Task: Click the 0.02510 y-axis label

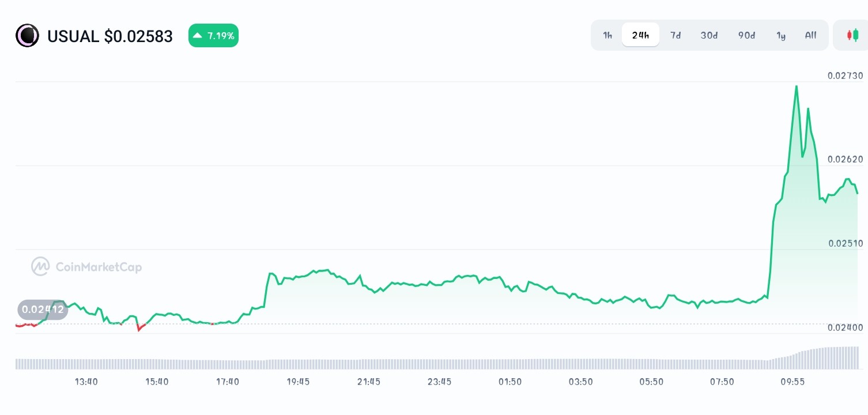Action: 846,243
